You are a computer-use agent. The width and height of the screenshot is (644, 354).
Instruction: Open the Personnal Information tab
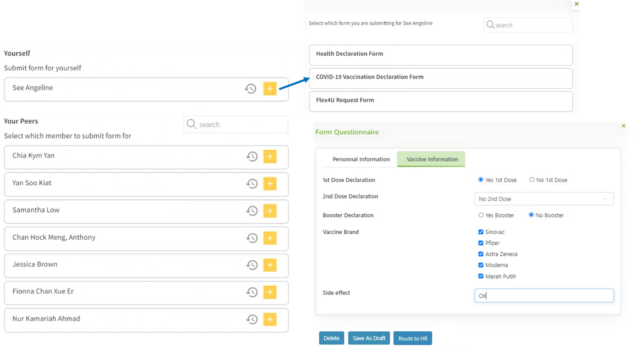click(x=361, y=159)
